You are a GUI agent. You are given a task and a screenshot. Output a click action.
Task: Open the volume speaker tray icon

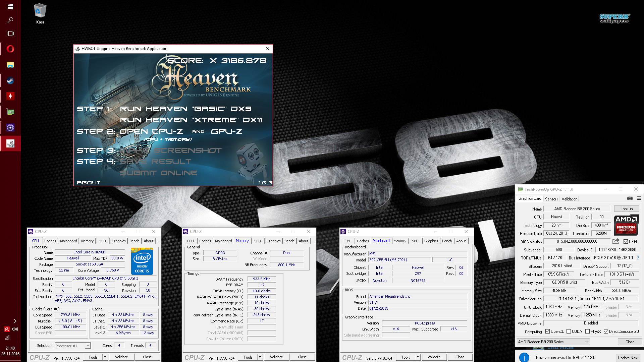pos(15,329)
